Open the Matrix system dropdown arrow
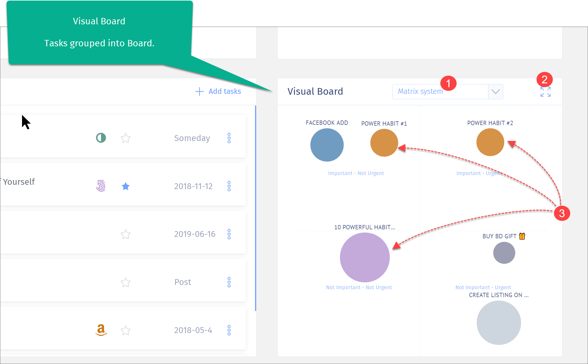The height and width of the screenshot is (364, 588). click(496, 92)
